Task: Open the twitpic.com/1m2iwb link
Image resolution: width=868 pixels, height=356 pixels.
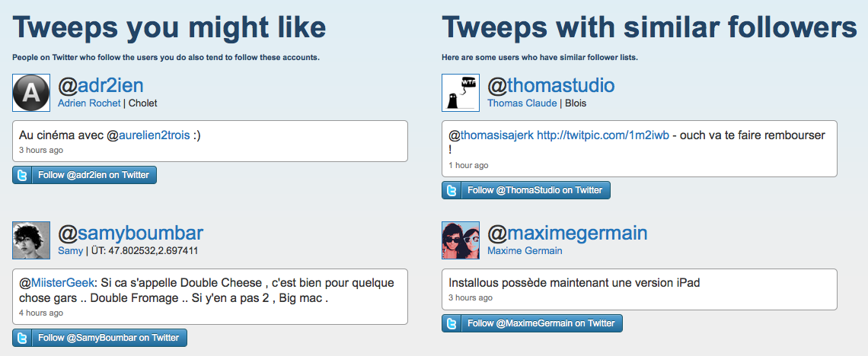Action: (603, 135)
